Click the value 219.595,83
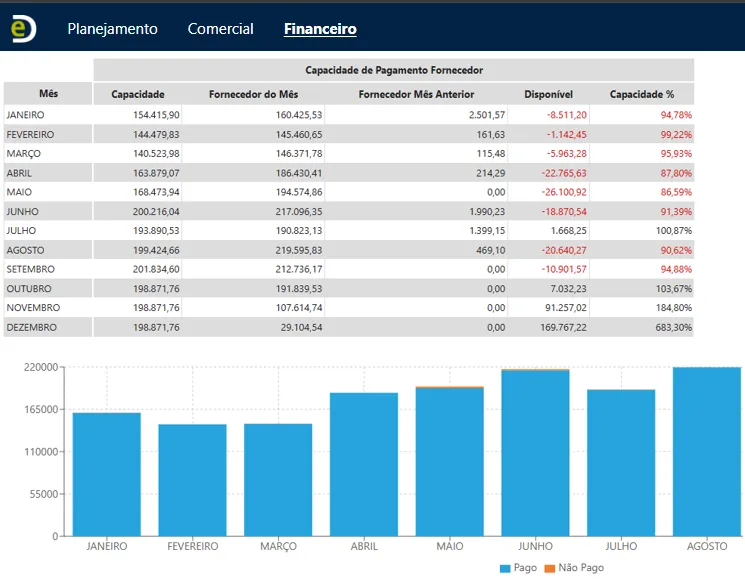The width and height of the screenshot is (745, 586). [299, 250]
